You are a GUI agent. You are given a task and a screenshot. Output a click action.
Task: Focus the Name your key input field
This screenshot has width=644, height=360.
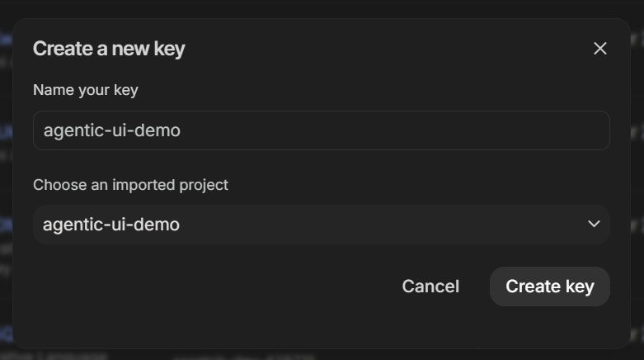point(321,130)
